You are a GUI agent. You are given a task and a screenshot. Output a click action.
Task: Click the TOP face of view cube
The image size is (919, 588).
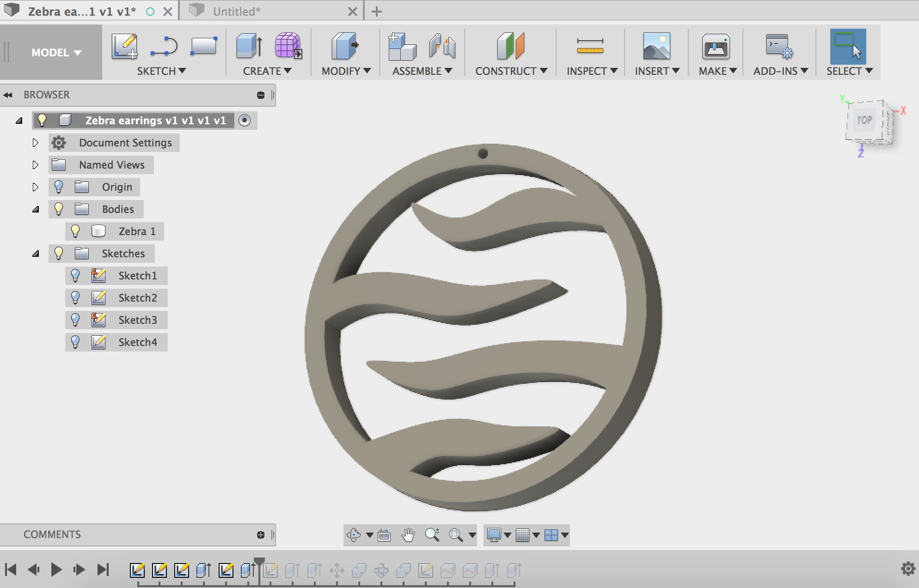click(864, 120)
